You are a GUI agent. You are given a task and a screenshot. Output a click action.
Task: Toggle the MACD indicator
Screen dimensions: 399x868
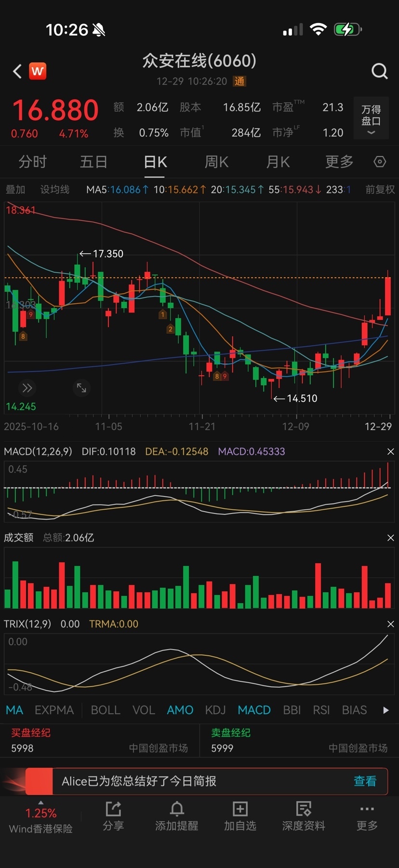tap(254, 710)
